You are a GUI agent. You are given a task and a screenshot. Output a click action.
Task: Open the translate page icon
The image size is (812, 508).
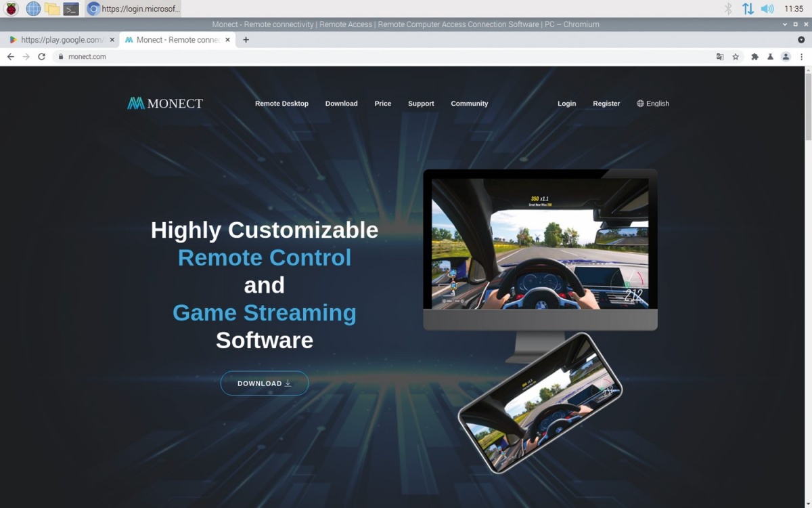click(720, 57)
